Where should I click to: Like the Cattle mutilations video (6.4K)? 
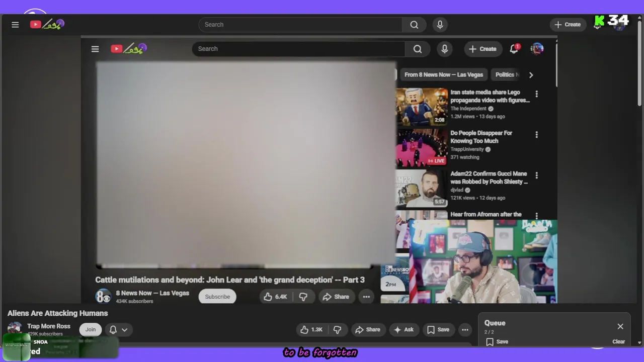[275, 297]
